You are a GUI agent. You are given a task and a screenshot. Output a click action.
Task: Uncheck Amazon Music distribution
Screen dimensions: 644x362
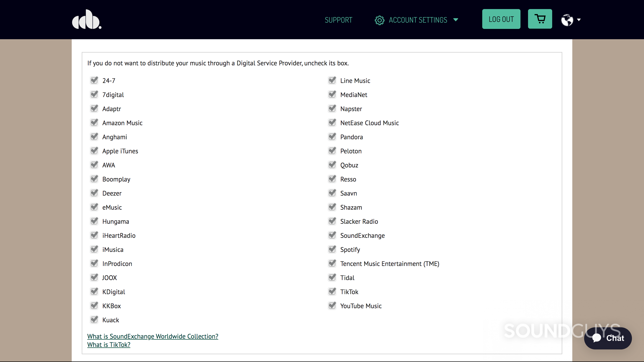click(x=94, y=122)
